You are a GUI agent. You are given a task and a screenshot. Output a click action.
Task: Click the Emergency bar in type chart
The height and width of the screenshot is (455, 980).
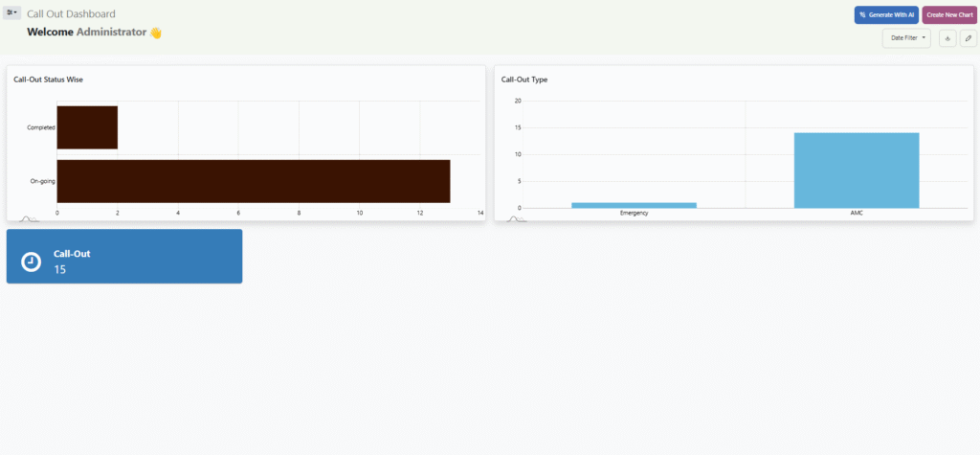634,205
